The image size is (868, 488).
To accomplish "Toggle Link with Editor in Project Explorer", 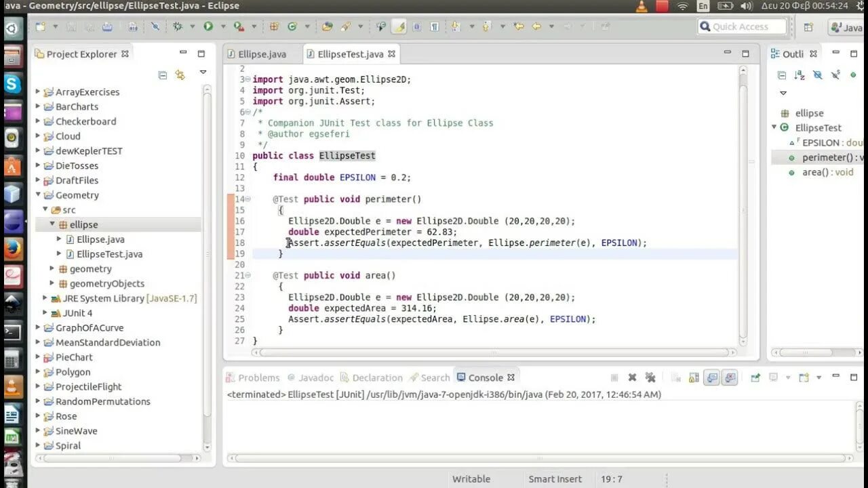I will pos(180,75).
